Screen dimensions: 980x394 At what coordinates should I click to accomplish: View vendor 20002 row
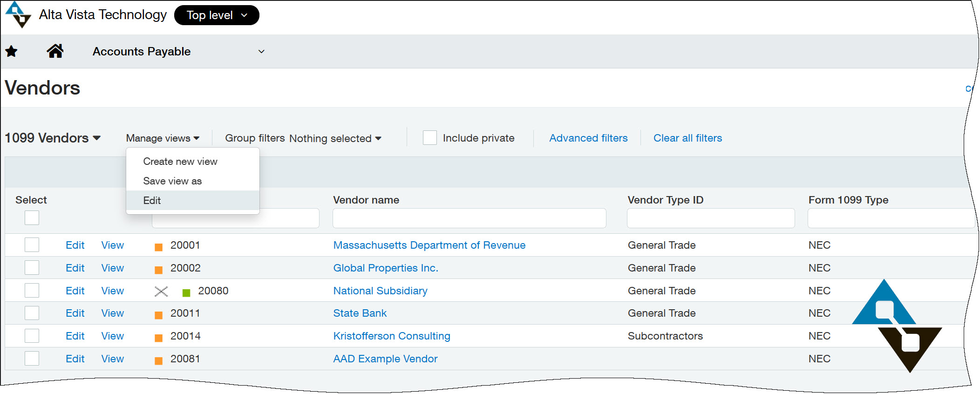point(113,268)
